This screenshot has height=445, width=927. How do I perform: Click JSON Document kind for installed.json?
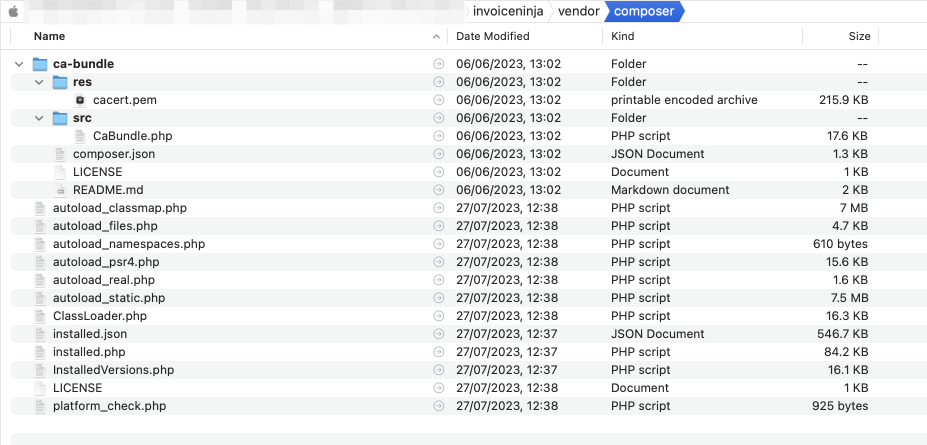pyautogui.click(x=657, y=334)
